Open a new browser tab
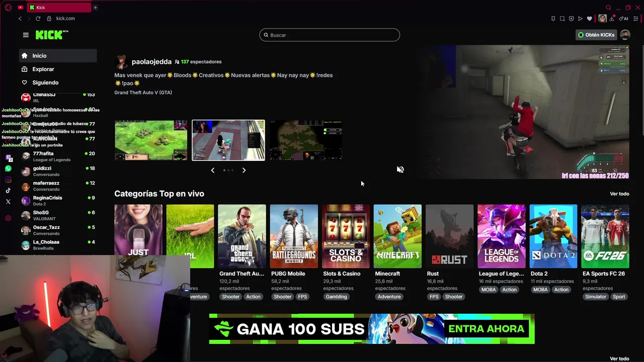The image size is (644, 362). (x=95, y=8)
